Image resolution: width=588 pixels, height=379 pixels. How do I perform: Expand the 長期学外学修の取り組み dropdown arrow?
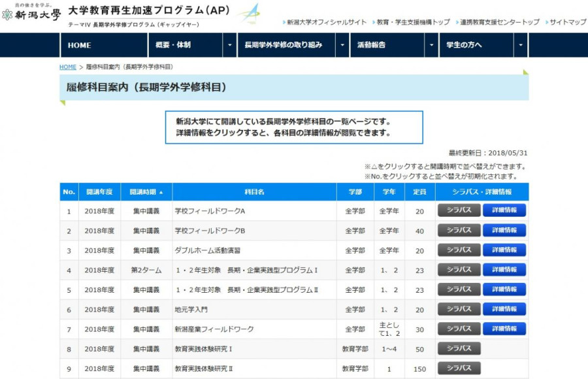pos(342,45)
